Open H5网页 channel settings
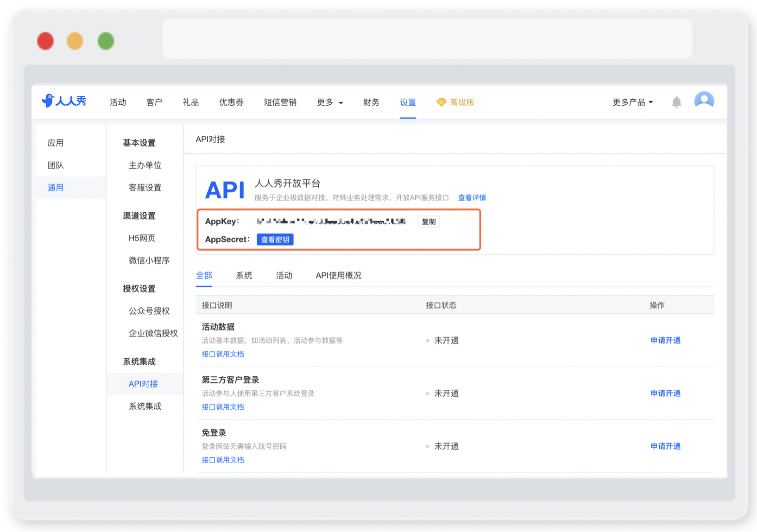This screenshot has width=757, height=532. point(142,238)
